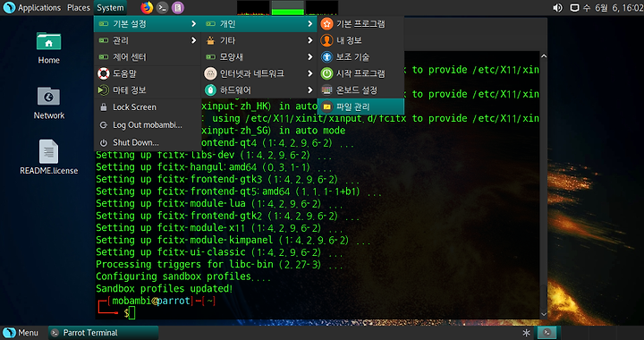Screen dimensions: 644x340
Task: Select Shut Down entry
Action: coord(148,142)
